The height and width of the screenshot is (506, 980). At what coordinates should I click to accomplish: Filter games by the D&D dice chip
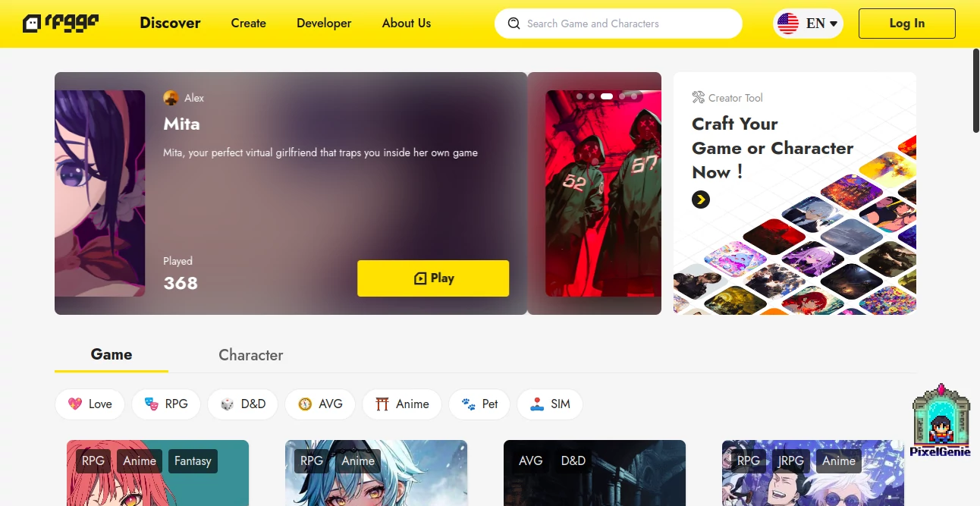(x=243, y=404)
